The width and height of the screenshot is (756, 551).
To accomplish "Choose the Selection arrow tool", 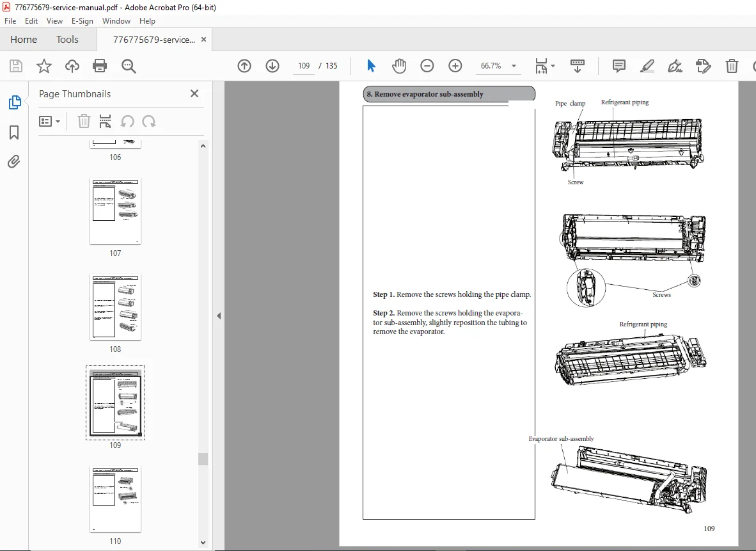I will pos(371,66).
